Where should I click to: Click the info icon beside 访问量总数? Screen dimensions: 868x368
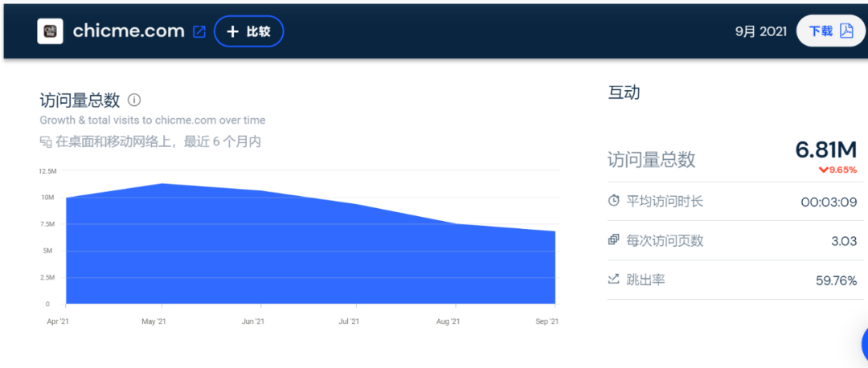[x=134, y=100]
